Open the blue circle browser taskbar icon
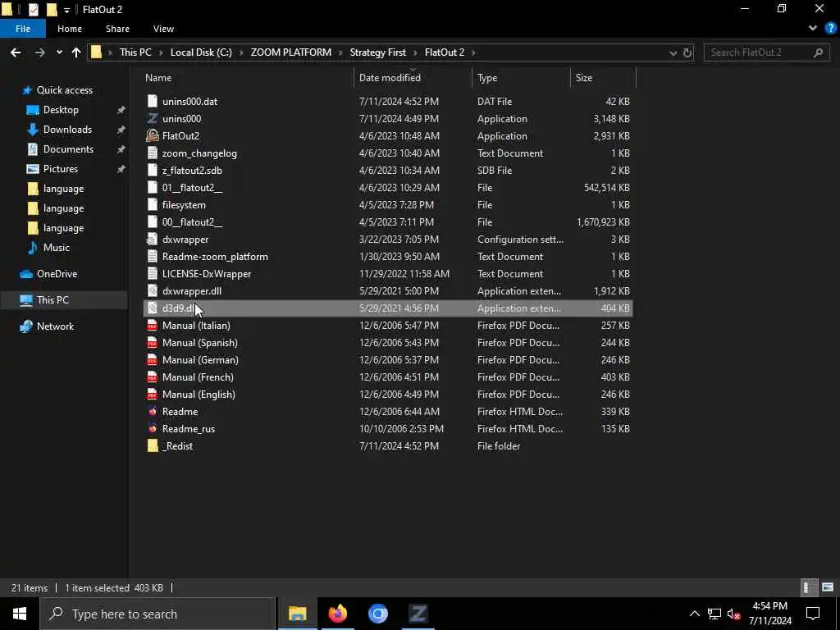 pos(377,614)
